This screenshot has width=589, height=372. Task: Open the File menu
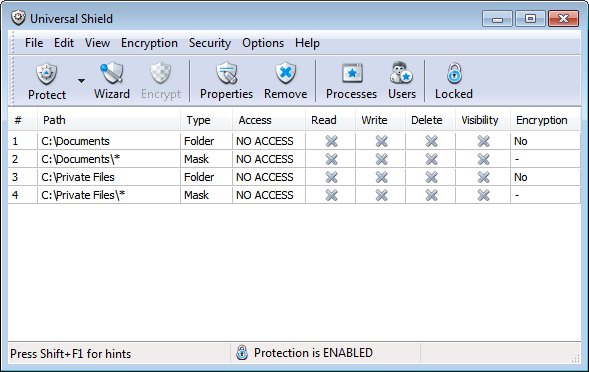click(34, 43)
